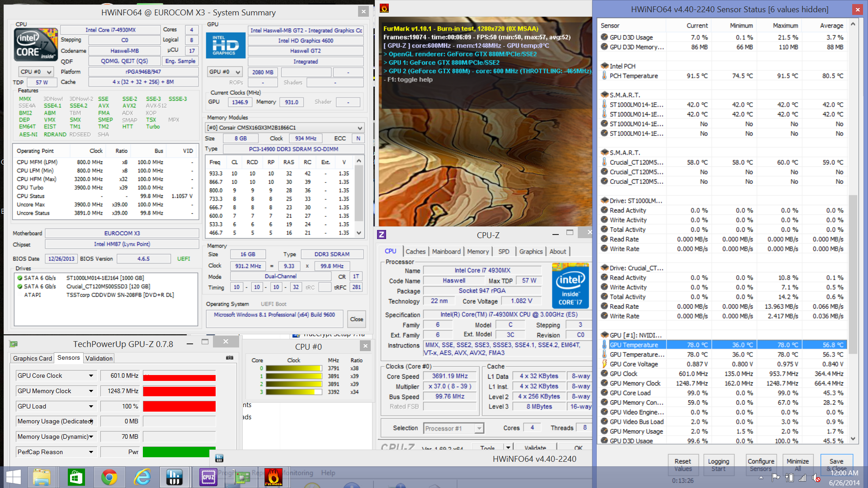Switch to HWiNFO64 via its taskbar icon

pyautogui.click(x=174, y=477)
